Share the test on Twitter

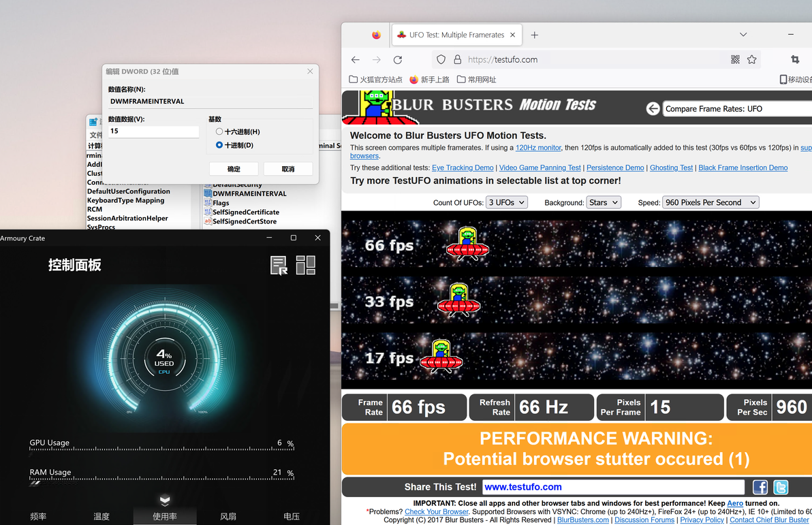781,487
